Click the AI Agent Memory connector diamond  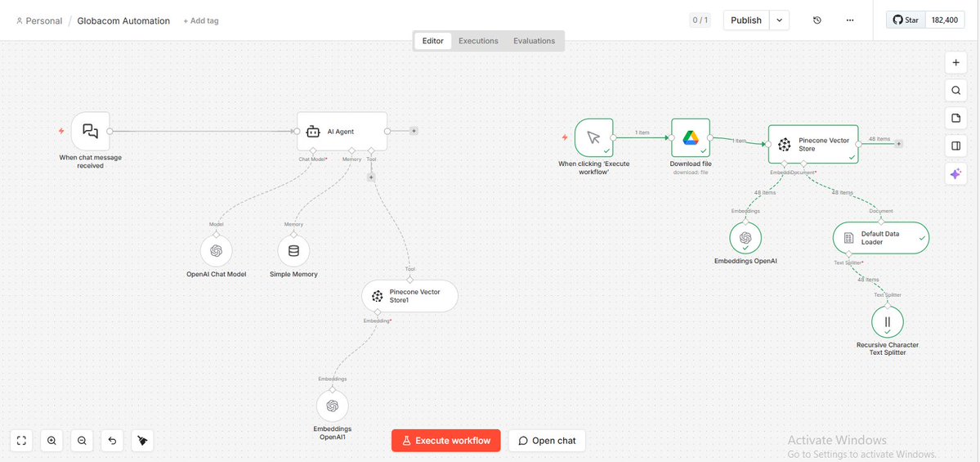coord(352,150)
